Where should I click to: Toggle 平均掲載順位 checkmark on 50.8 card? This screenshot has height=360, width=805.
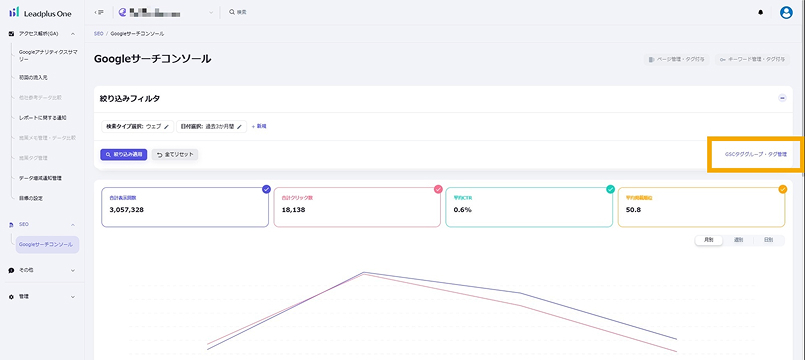pos(782,189)
